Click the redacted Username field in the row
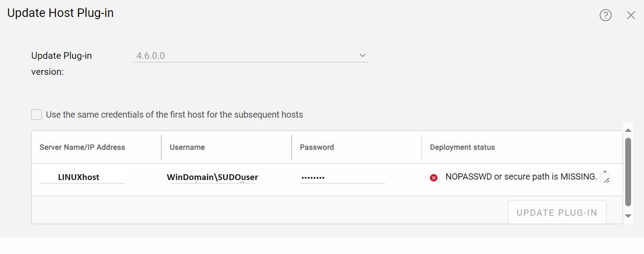This screenshot has height=254, width=644. pos(212,178)
